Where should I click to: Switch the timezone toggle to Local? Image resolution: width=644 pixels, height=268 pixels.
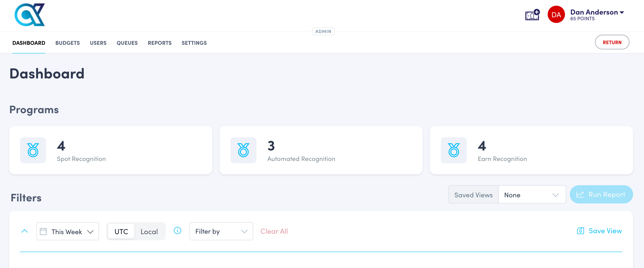(149, 231)
